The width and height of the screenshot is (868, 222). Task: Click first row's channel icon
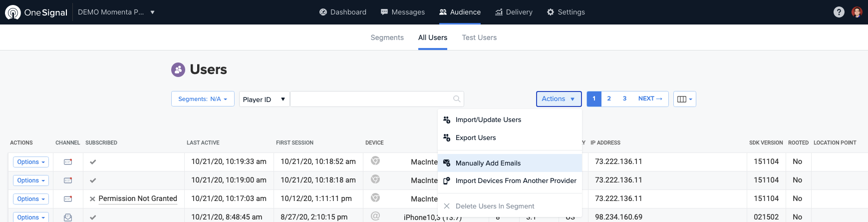coord(68,162)
